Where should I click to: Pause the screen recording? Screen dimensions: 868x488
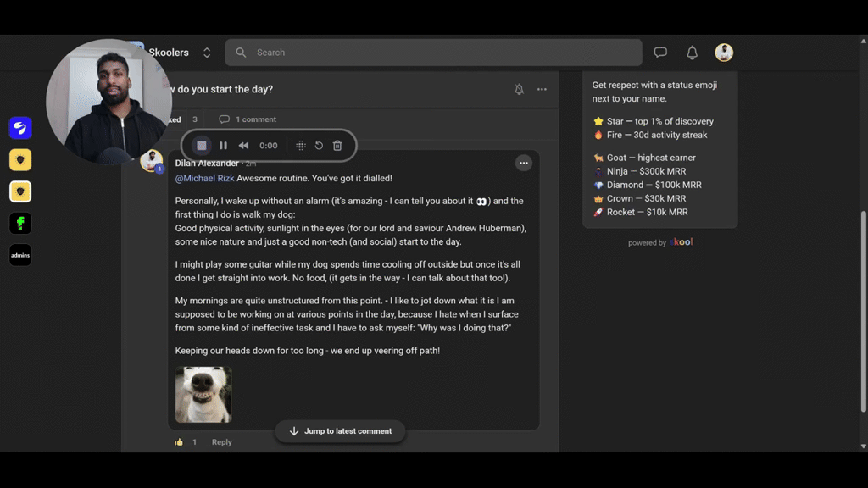[223, 146]
